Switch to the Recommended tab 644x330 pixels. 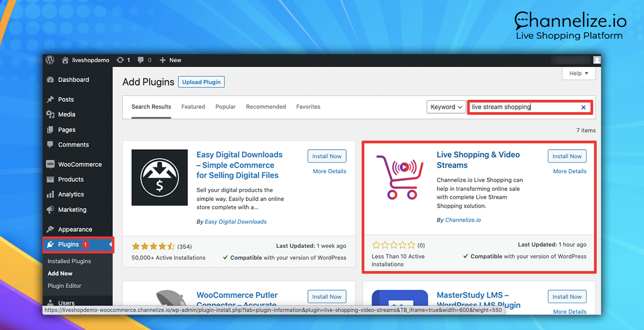tap(266, 107)
